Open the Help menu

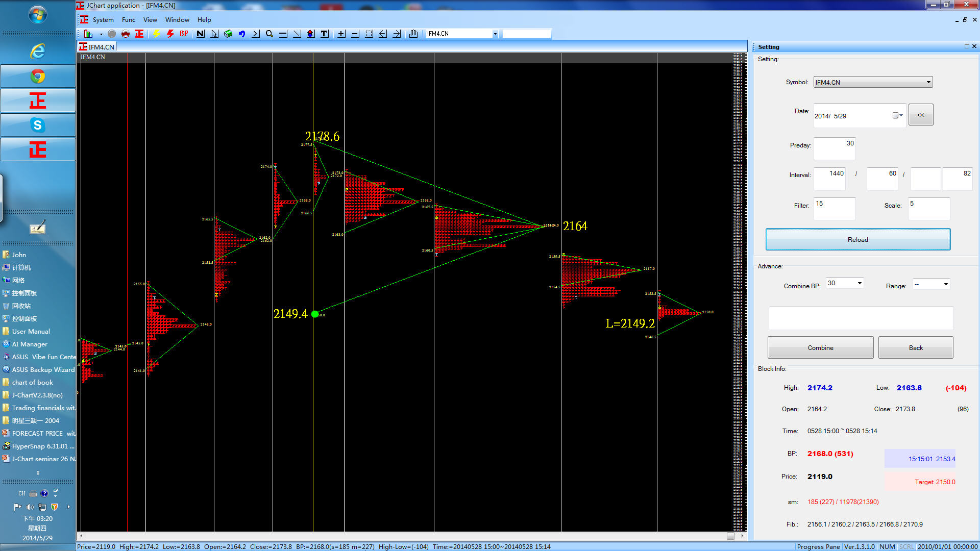(x=204, y=20)
